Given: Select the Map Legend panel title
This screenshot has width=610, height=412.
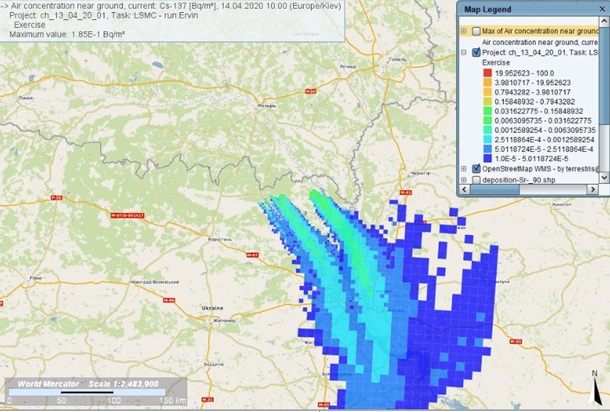Looking at the screenshot, I should (x=490, y=11).
